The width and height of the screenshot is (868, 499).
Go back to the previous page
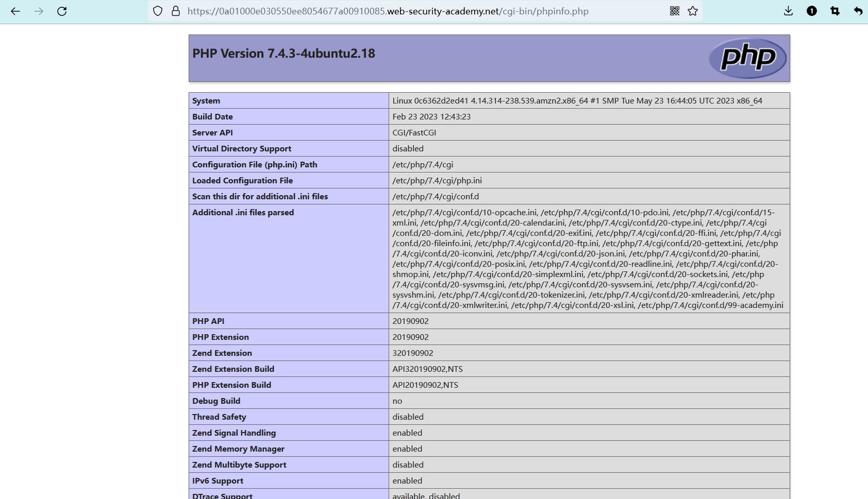point(15,11)
